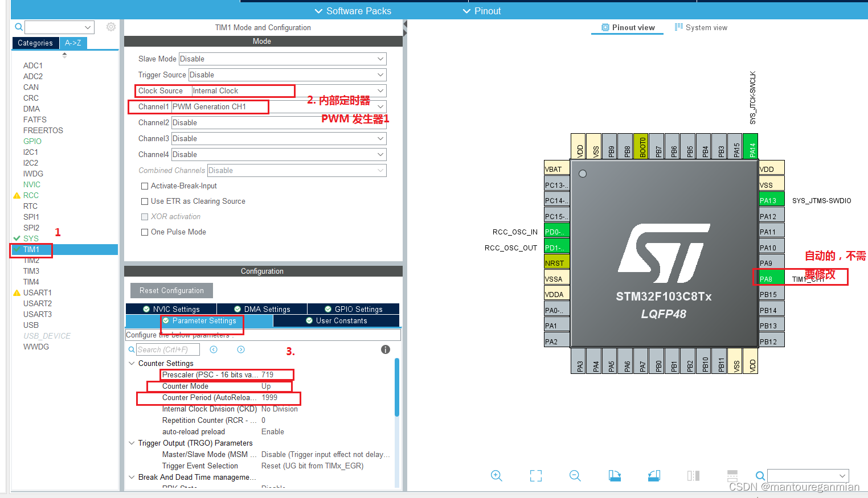Open the Pinout menu

coord(482,11)
